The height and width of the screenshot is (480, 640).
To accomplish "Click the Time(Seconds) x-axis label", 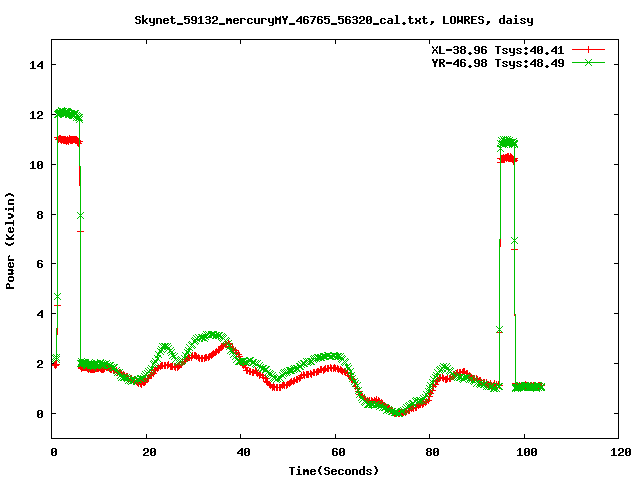I will pos(333,471).
